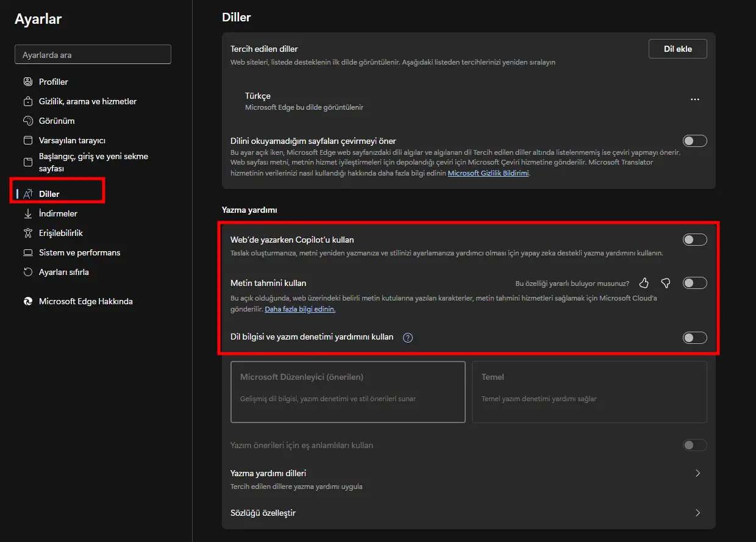Follow the Daha fazla bilgi edinin link
The width and height of the screenshot is (756, 542).
click(x=300, y=309)
